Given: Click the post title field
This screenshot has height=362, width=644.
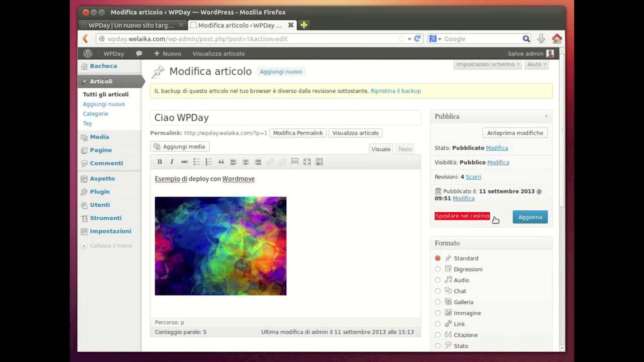Looking at the screenshot, I should point(286,118).
